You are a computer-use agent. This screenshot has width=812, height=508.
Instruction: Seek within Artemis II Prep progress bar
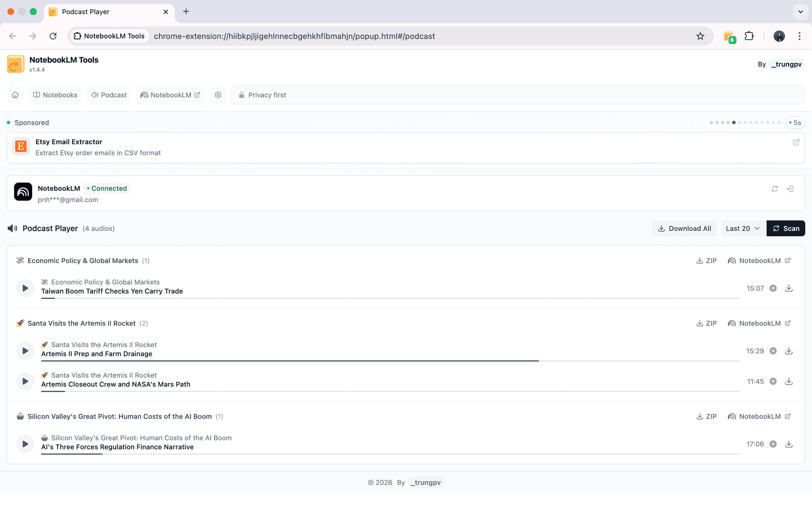[x=389, y=361]
